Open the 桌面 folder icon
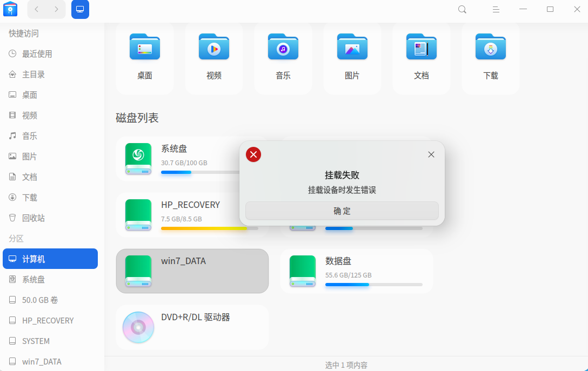588x371 pixels. coord(145,47)
